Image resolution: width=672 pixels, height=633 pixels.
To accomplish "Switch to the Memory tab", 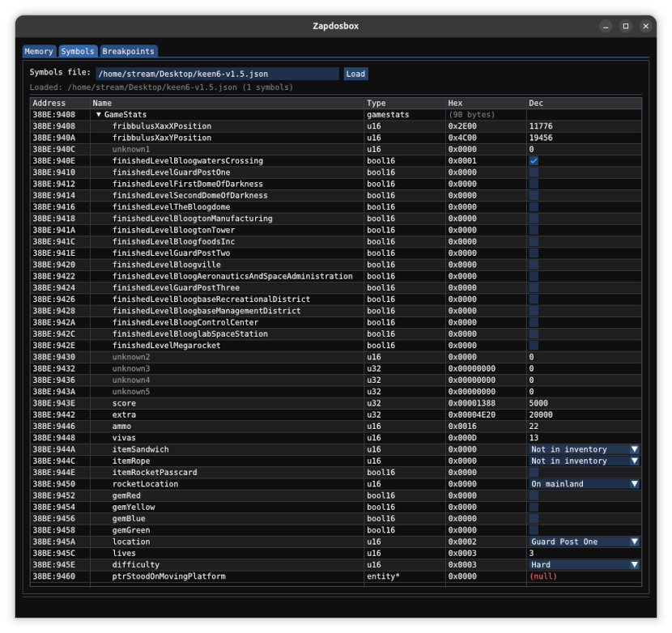I will (39, 52).
